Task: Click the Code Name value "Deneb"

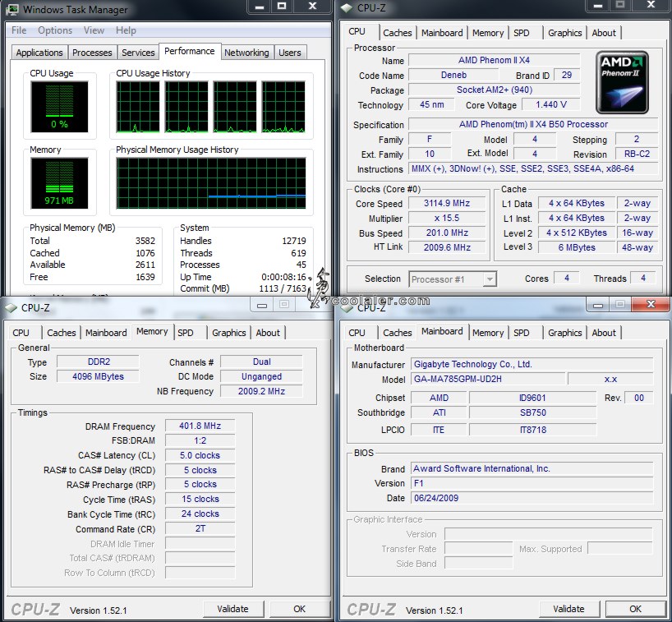Action: click(453, 75)
